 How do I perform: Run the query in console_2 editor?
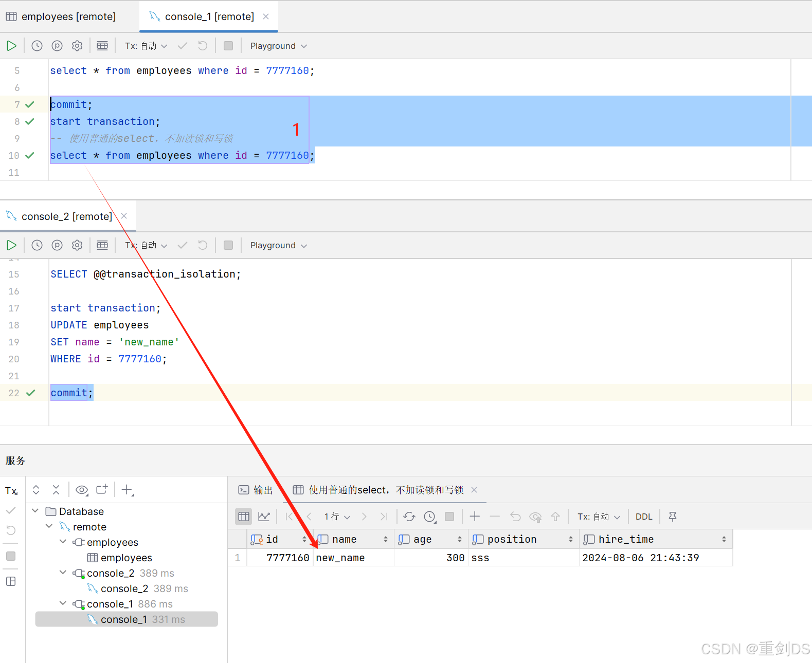click(x=11, y=245)
